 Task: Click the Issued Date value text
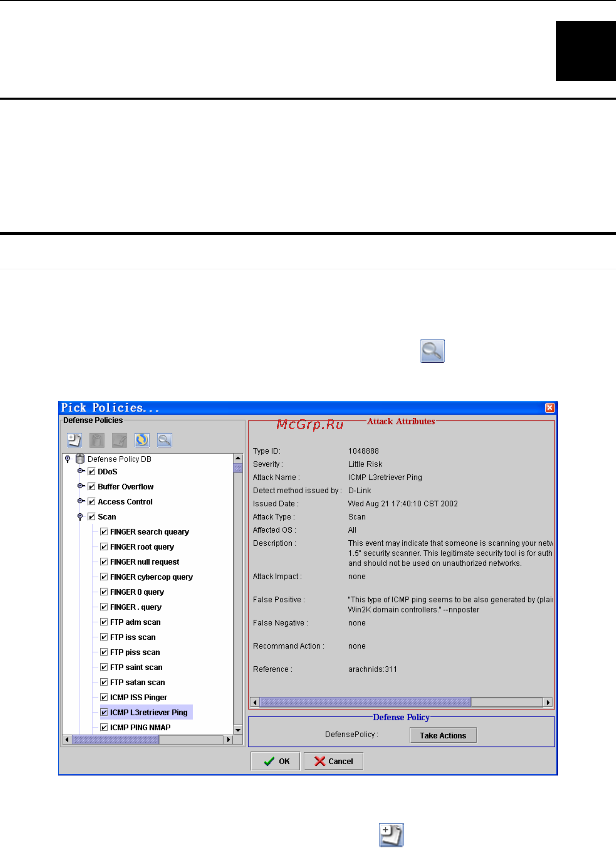(403, 503)
